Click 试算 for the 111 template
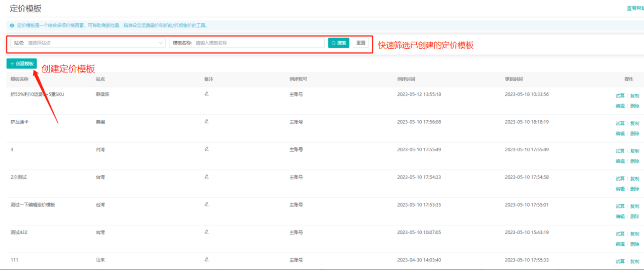This screenshot has width=644, height=270. (620, 261)
